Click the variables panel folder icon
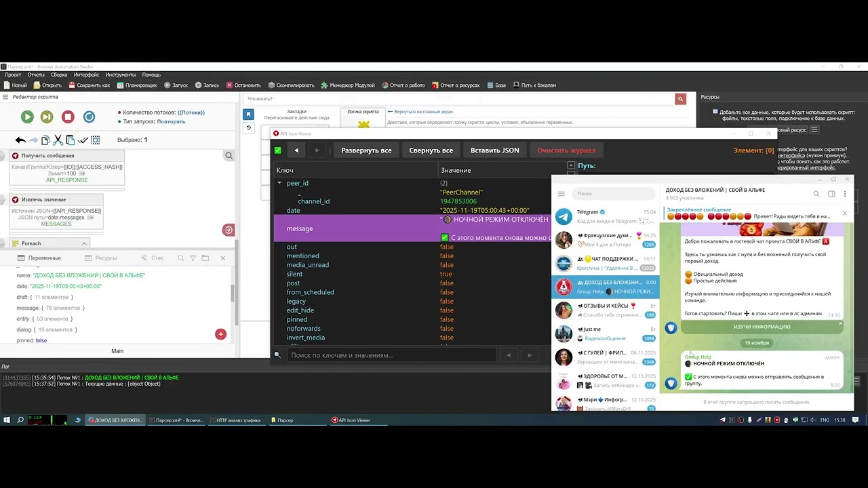 pos(205,258)
